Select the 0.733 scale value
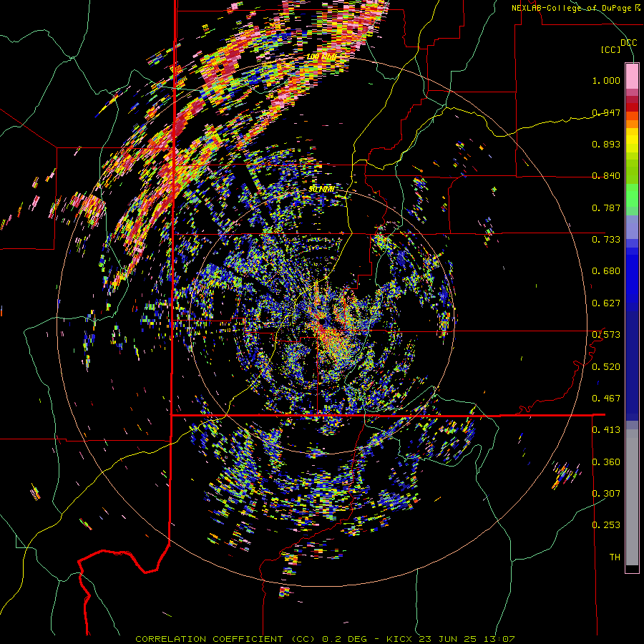 click(606, 239)
